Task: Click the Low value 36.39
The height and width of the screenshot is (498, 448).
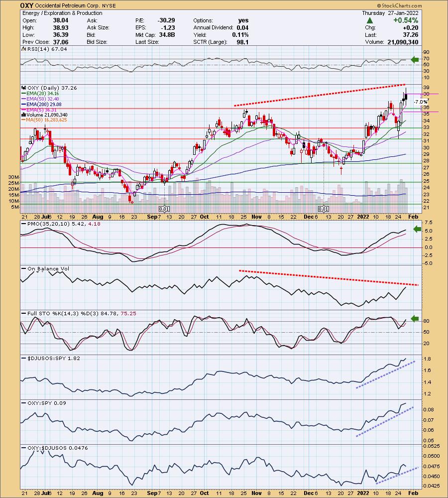Action: click(x=61, y=35)
